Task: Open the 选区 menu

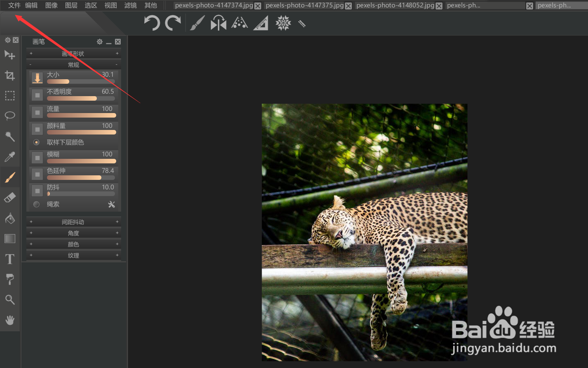Action: (x=91, y=5)
